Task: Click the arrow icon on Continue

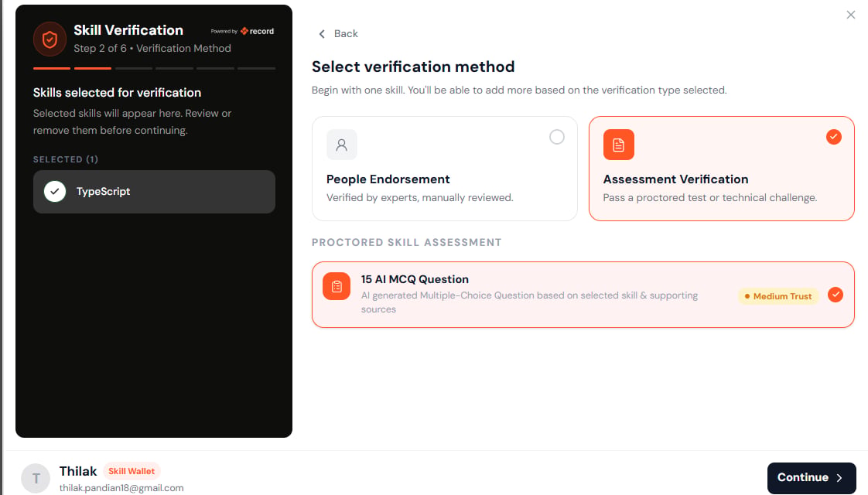Action: (x=839, y=478)
